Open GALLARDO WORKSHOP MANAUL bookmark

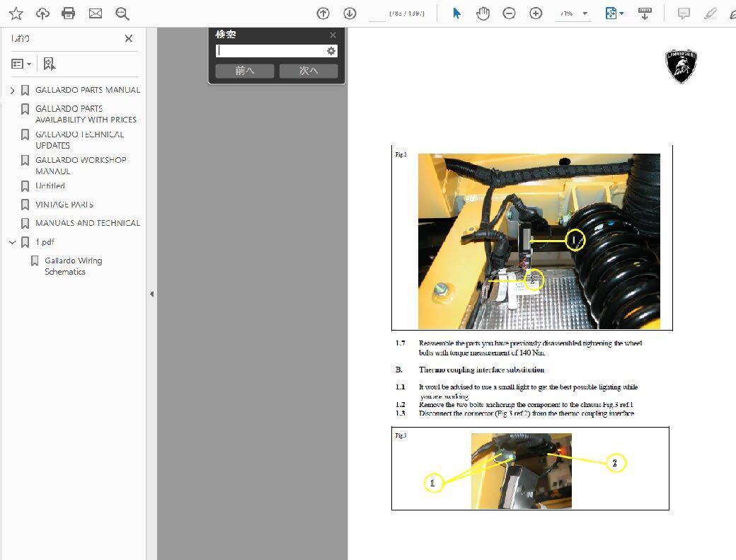coord(81,166)
